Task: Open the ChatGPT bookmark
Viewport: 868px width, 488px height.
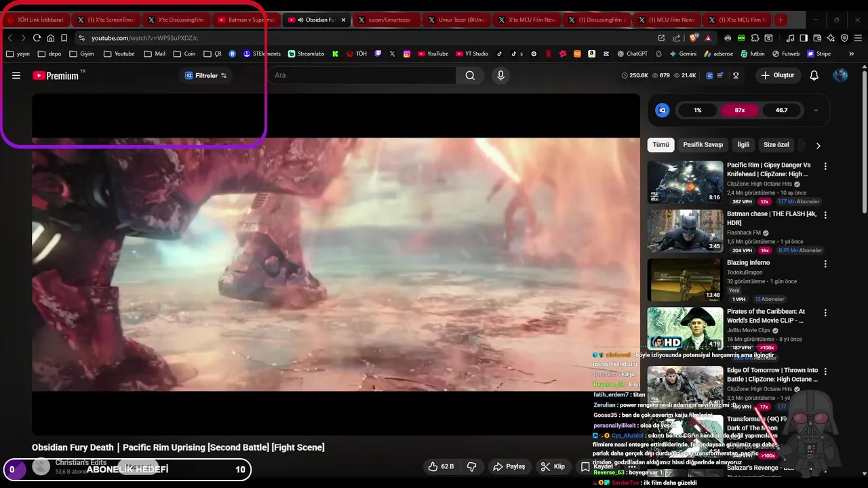Action: click(x=631, y=54)
